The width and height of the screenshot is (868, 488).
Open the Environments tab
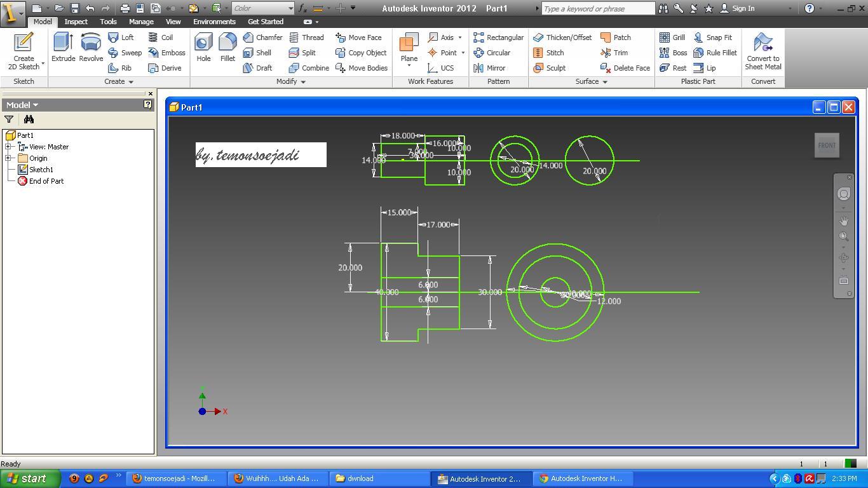(x=214, y=22)
